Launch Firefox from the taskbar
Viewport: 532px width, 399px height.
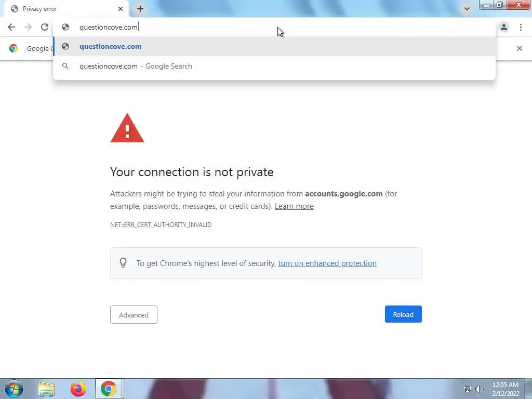click(x=78, y=389)
